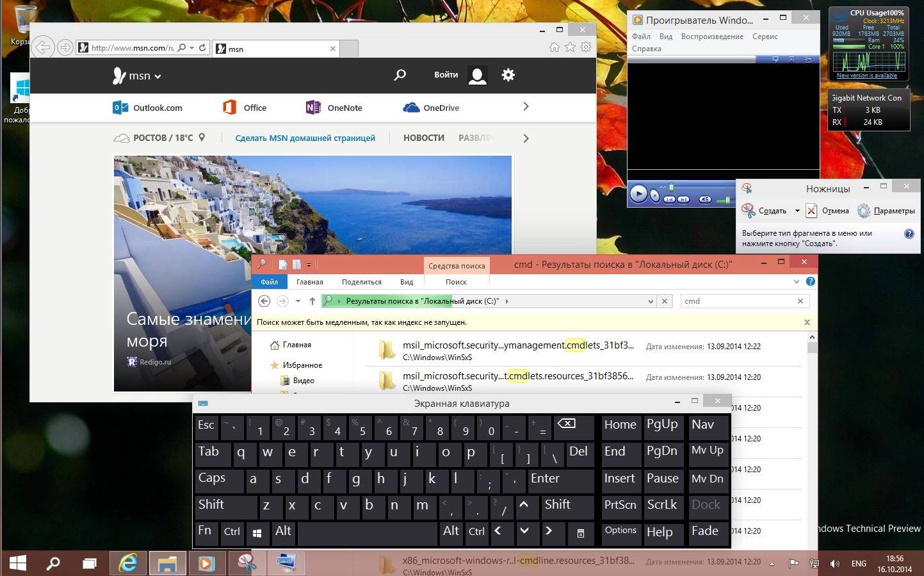
Task: Expand the Explorer ribbon chevron
Action: pyautogui.click(x=796, y=281)
